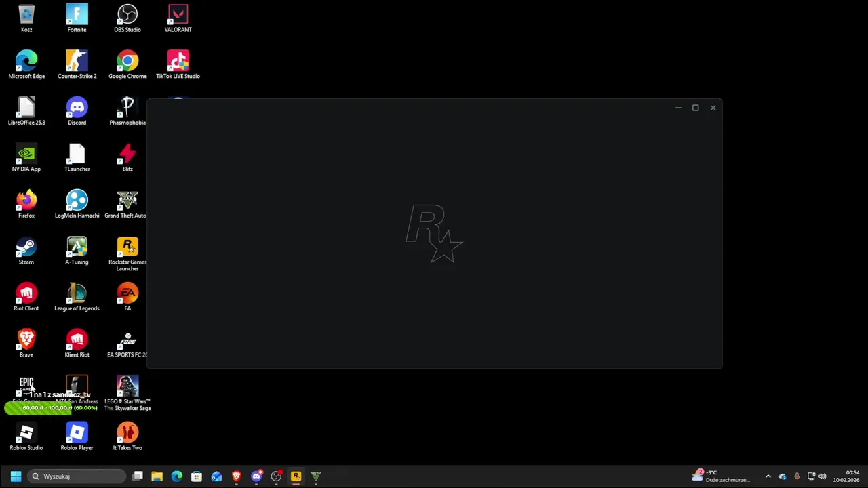The width and height of the screenshot is (868, 488).
Task: Open NVIDIA App desktop shortcut
Action: click(26, 157)
